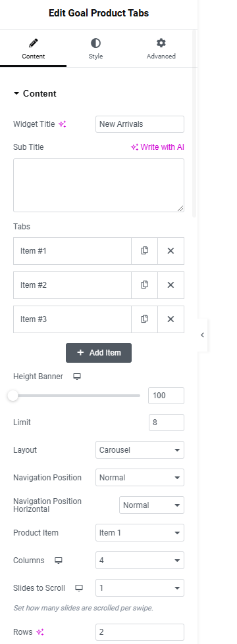Delete tab Item #1
Screen dimensions: 237x644
click(x=171, y=250)
